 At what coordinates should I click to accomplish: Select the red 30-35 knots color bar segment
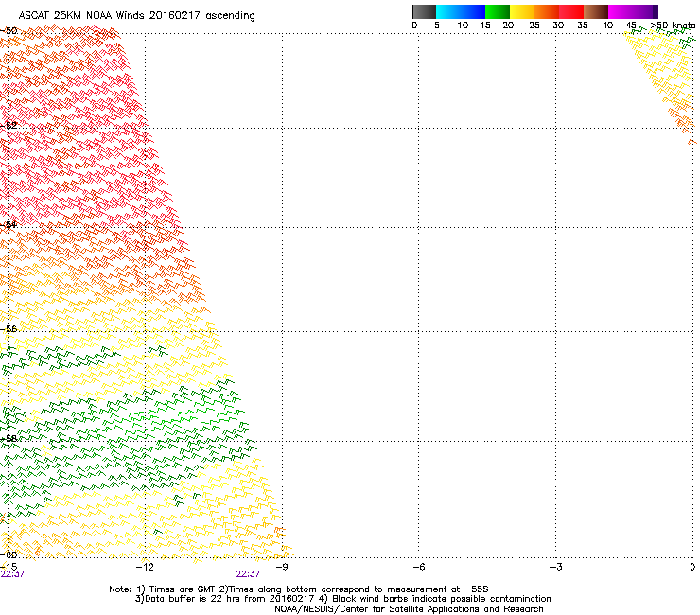coord(571,11)
